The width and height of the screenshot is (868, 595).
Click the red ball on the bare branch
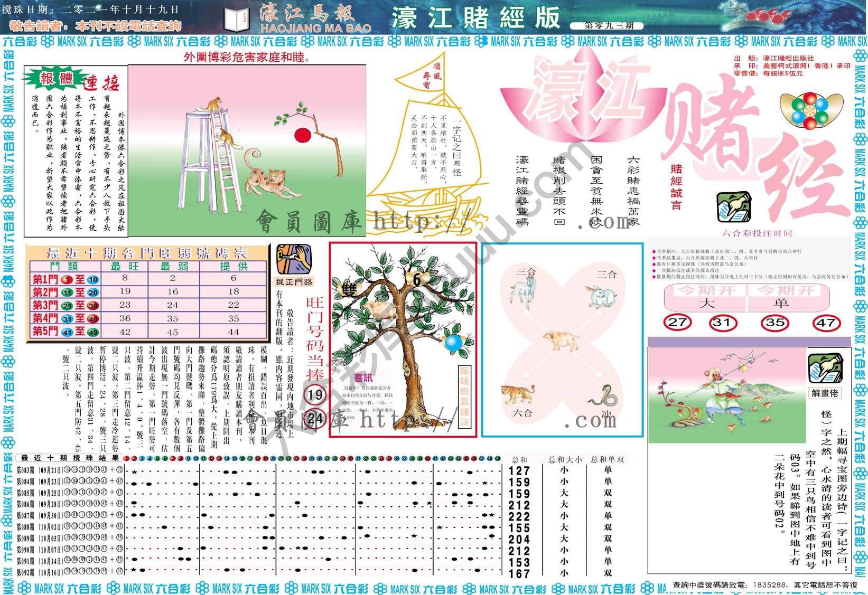[x=301, y=135]
